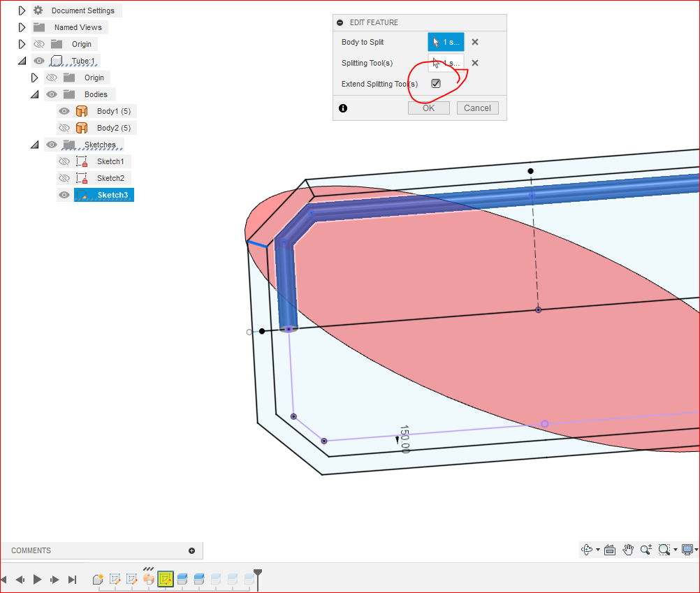Click the info icon in Edit Feature dialog
The width and height of the screenshot is (700, 593).
click(343, 108)
